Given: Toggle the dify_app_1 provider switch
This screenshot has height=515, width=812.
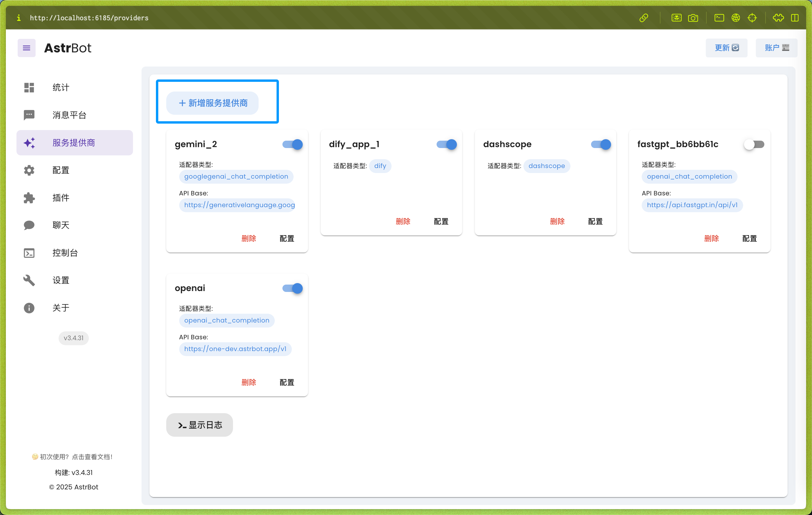Looking at the screenshot, I should [x=447, y=144].
